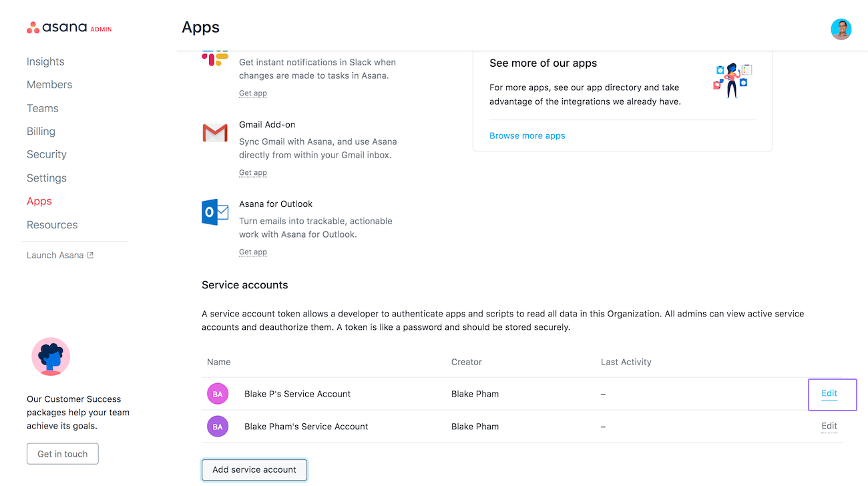Open Insights in the sidebar
868x486 pixels.
coord(45,61)
